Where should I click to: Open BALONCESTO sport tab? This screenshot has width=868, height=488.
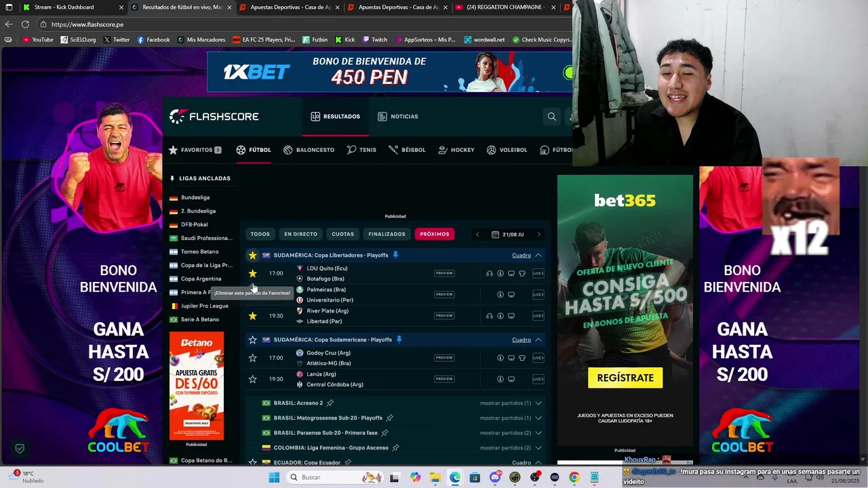[x=309, y=150]
